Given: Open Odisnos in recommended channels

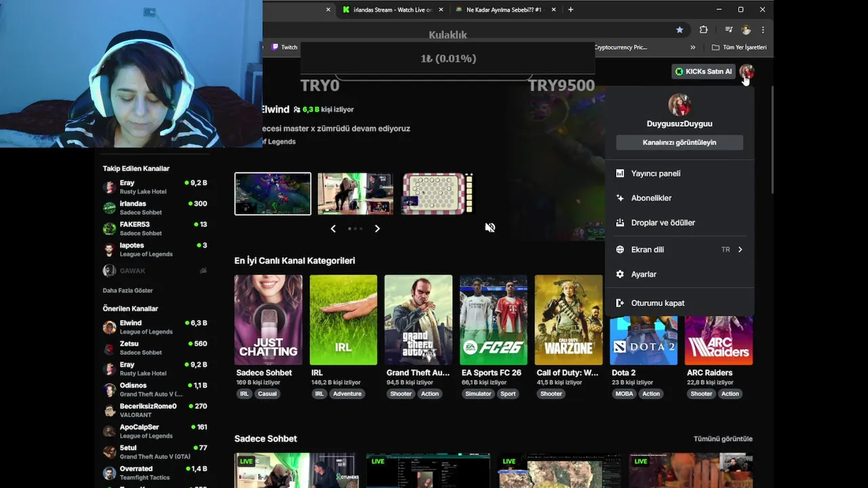Looking at the screenshot, I should tap(155, 390).
